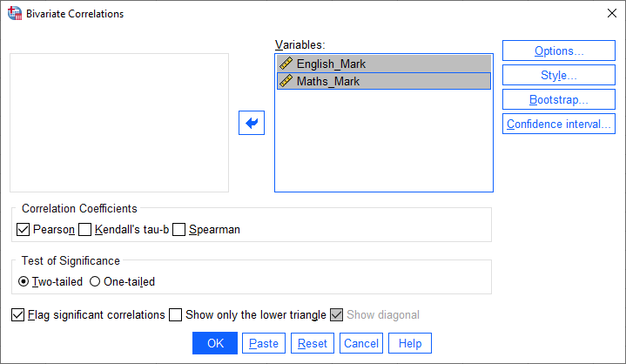Cancel the Bivariate Correlations dialog

[x=361, y=343]
